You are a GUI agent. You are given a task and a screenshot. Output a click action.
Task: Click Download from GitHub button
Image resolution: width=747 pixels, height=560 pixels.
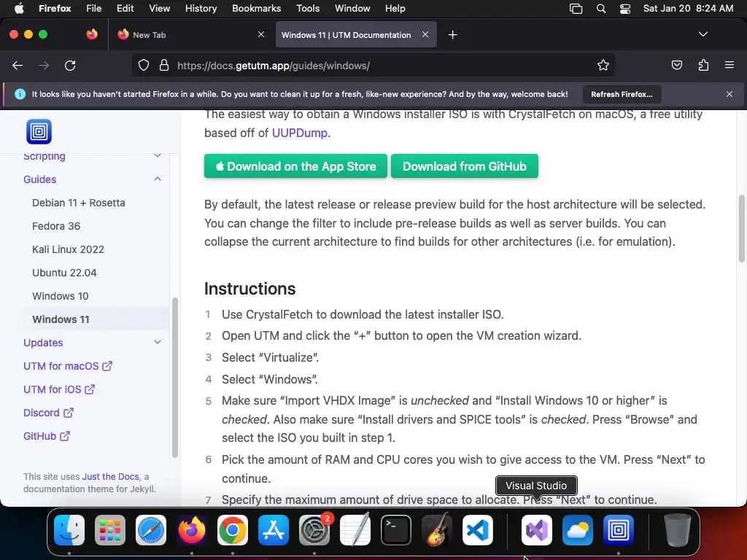tap(465, 166)
